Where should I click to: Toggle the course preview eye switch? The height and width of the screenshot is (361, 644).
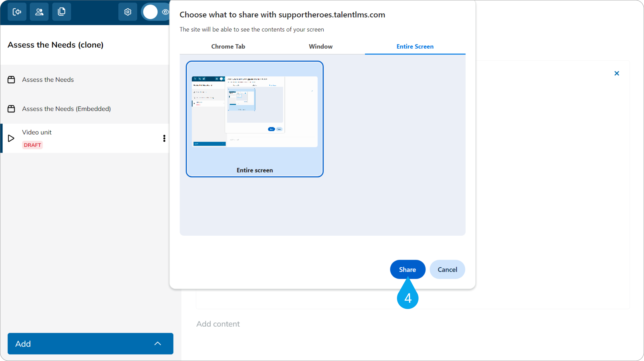[x=156, y=12]
